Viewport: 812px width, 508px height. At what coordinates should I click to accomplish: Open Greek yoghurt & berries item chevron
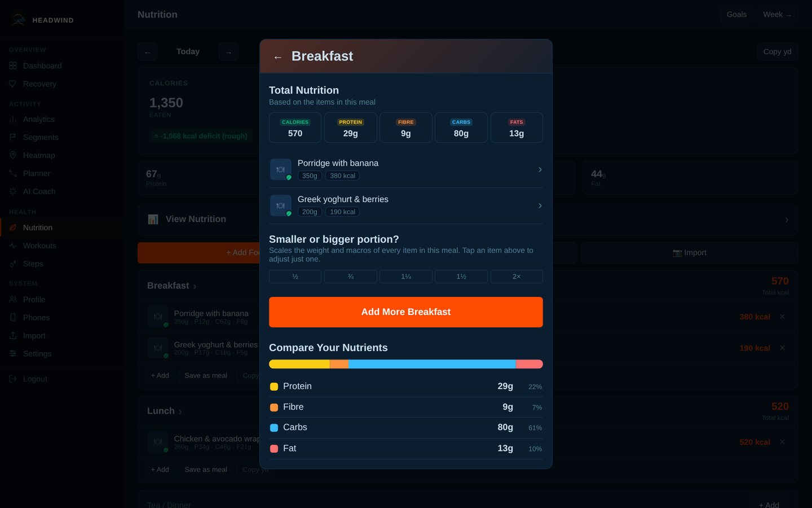click(x=540, y=205)
